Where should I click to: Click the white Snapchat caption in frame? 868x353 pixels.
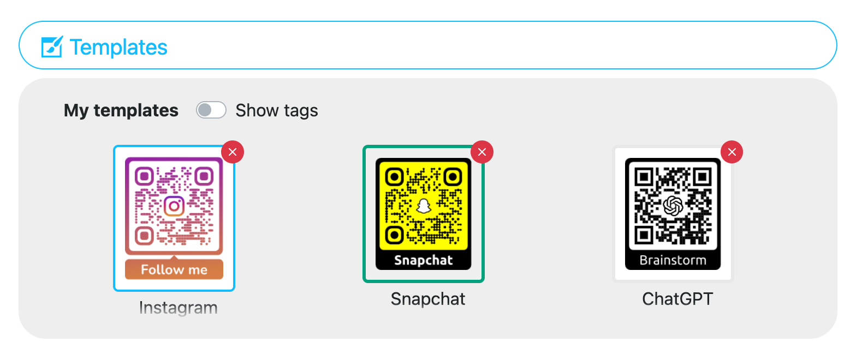point(424,260)
